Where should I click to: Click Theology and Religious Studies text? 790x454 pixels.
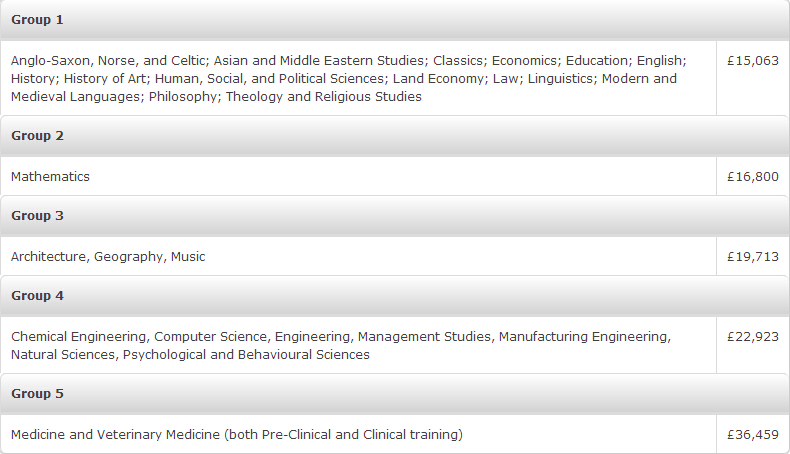pyautogui.click(x=323, y=97)
